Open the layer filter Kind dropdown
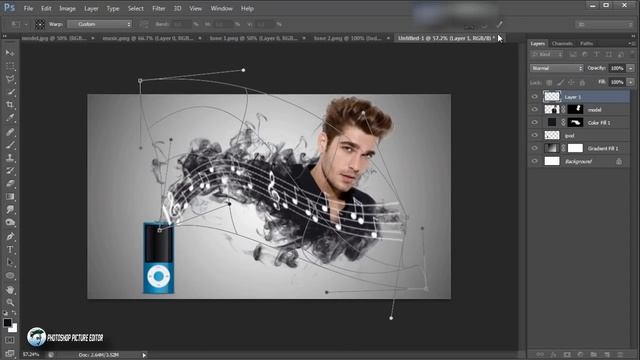 tap(547, 54)
